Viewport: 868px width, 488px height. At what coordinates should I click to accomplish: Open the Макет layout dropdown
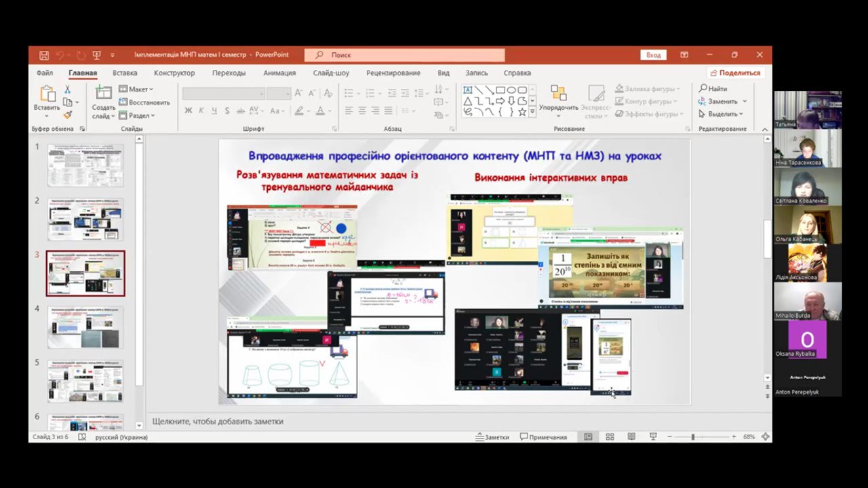(x=136, y=89)
